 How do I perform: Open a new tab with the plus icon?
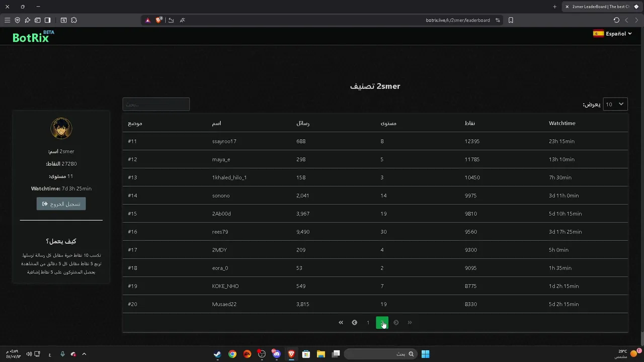554,7
